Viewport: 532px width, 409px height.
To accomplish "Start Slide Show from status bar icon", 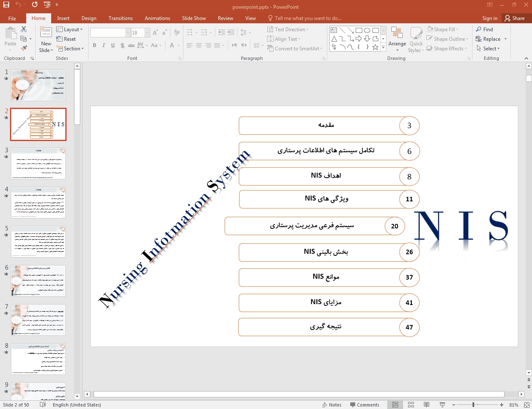I will (x=442, y=405).
